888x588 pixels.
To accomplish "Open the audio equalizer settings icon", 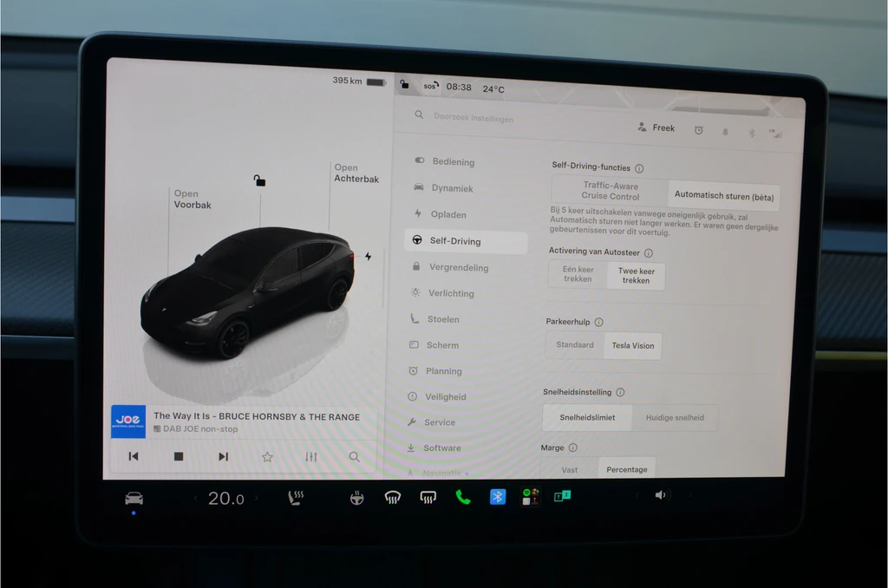I will [x=311, y=456].
